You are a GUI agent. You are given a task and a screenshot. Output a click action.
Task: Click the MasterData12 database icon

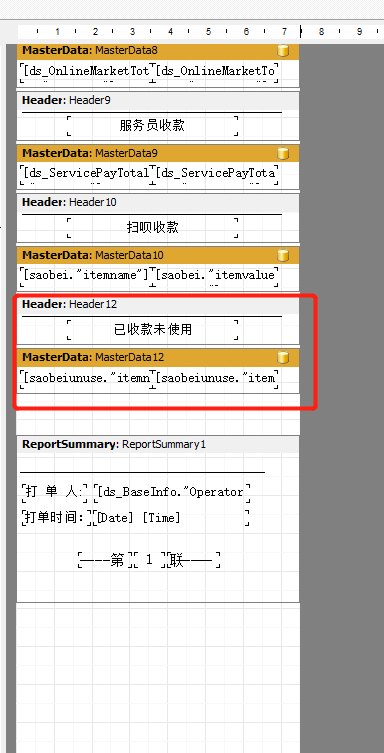click(x=283, y=357)
